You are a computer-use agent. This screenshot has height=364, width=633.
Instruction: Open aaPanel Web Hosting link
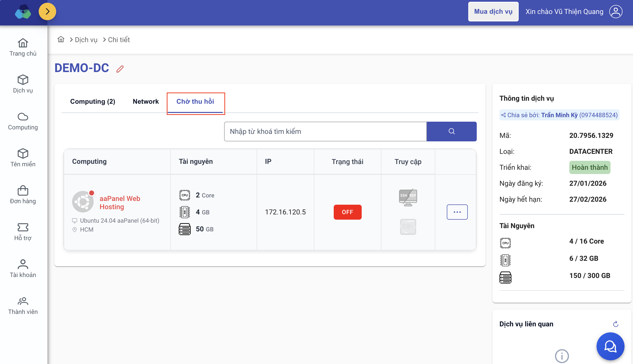[x=120, y=202]
